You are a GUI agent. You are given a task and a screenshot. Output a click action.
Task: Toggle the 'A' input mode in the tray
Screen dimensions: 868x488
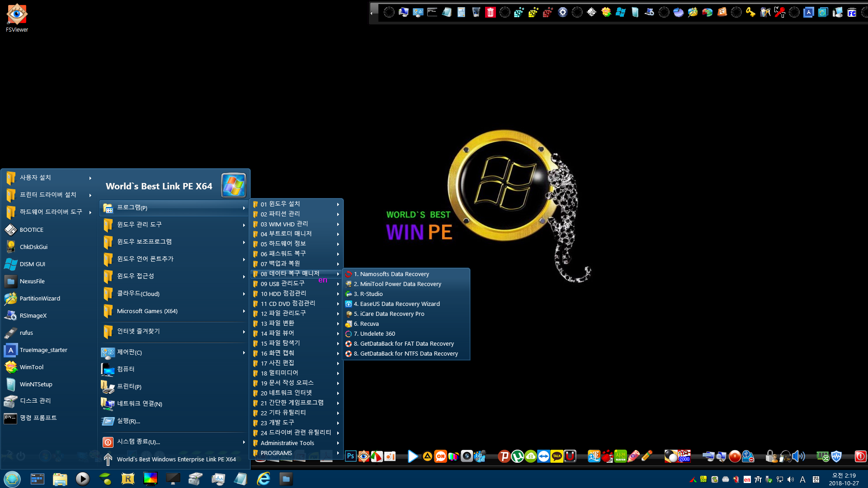tap(803, 479)
